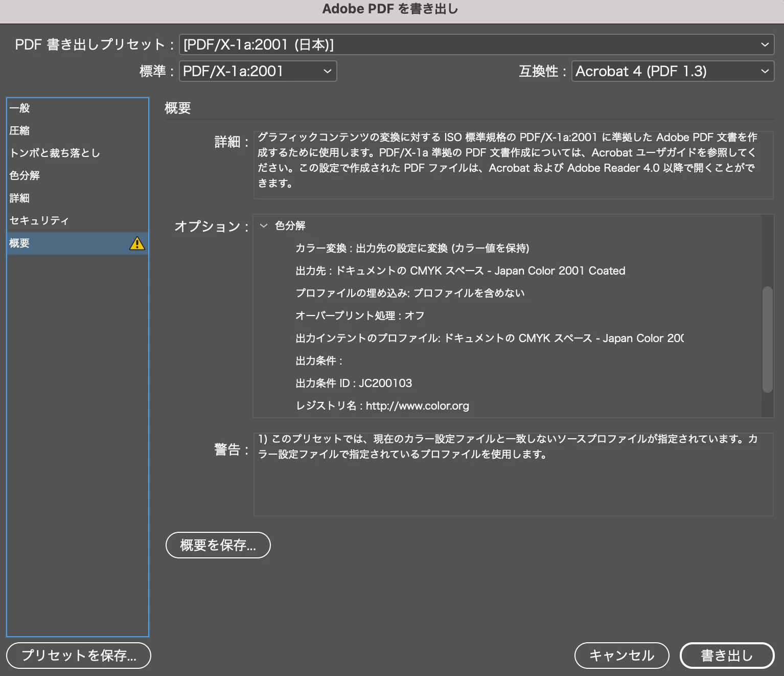Click the empty 出力条件 : line
This screenshot has height=676, width=784.
319,360
